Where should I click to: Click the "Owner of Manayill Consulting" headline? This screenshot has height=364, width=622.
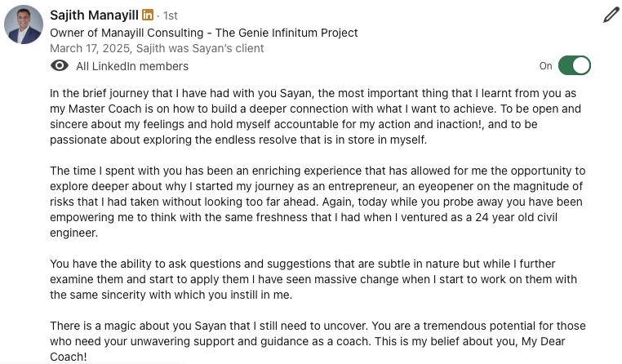204,33
